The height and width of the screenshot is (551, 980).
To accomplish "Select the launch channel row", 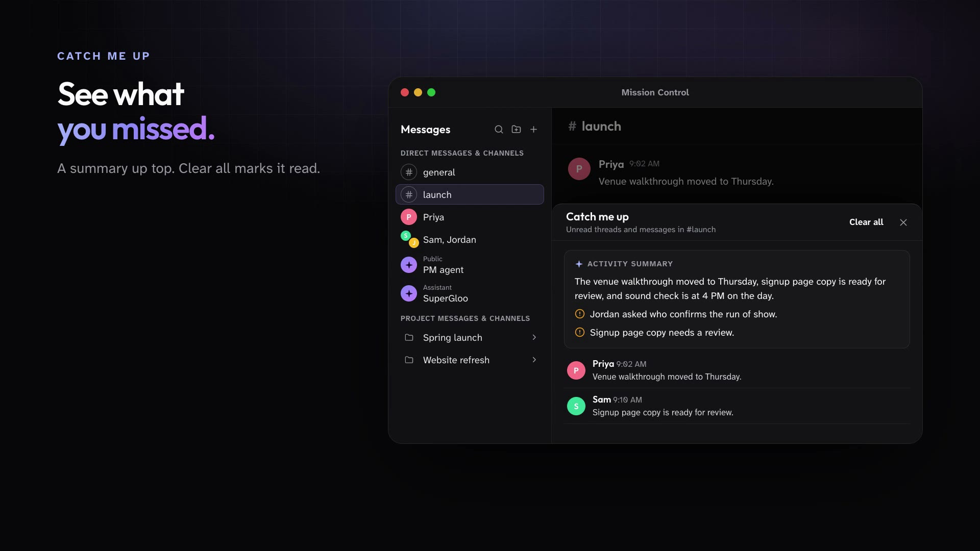I will coord(470,195).
